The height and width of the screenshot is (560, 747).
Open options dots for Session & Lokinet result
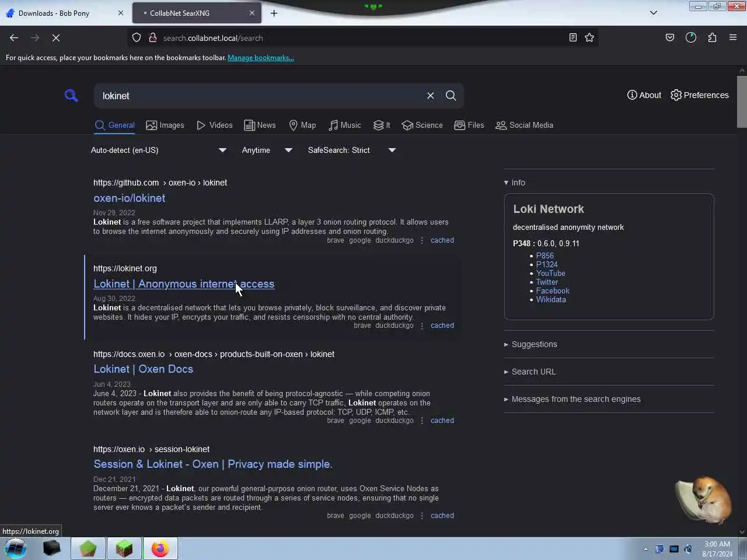point(422,516)
